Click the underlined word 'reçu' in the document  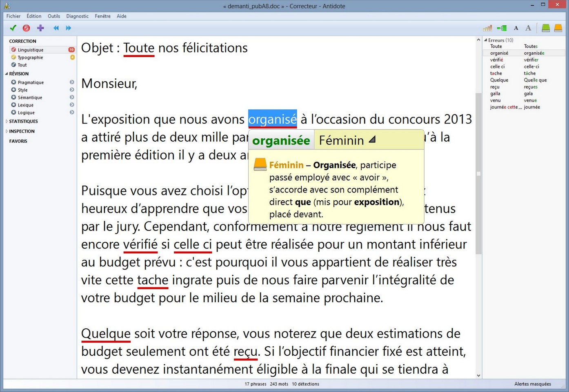click(x=246, y=351)
